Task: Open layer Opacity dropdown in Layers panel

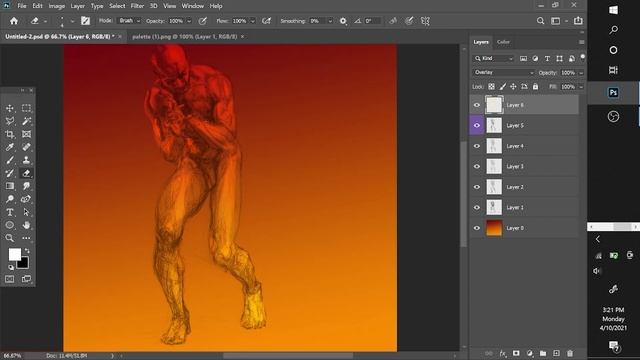Action: tap(581, 73)
